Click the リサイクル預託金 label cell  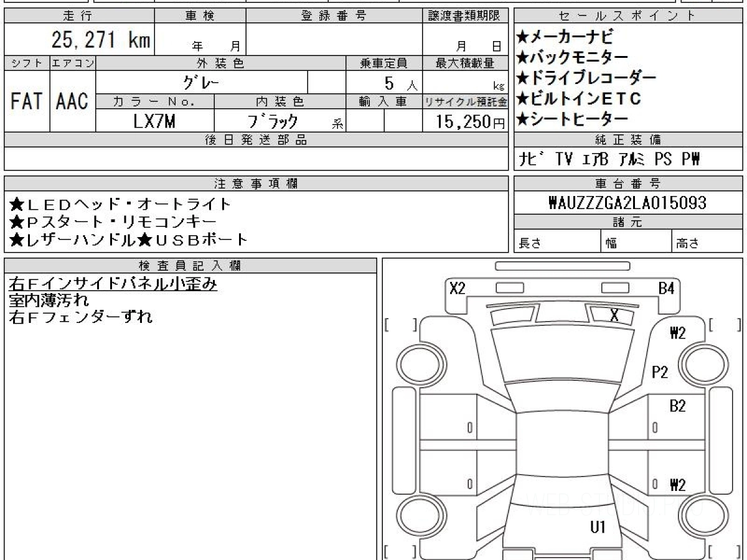coord(466,101)
